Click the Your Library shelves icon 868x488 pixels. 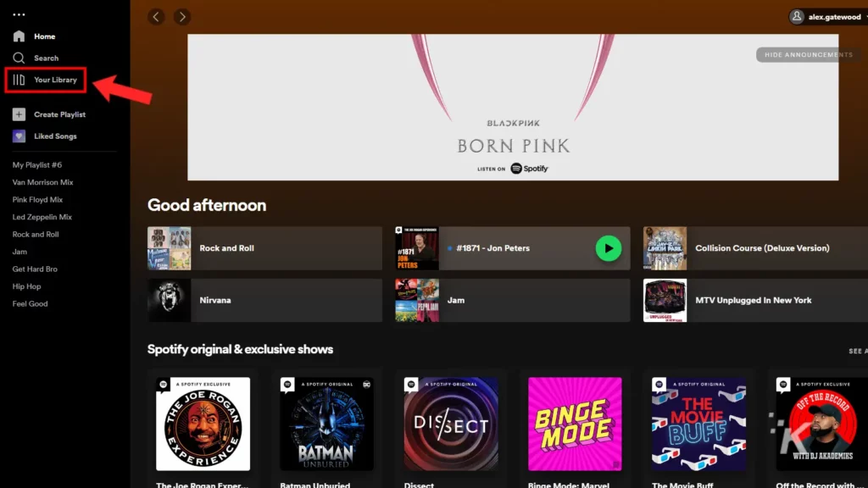(19, 80)
